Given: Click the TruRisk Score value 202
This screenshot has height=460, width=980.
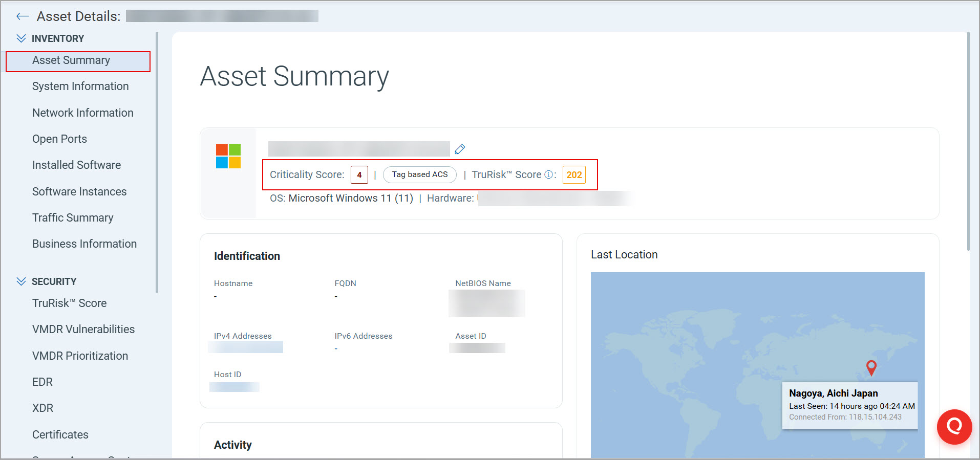Looking at the screenshot, I should click(x=573, y=174).
